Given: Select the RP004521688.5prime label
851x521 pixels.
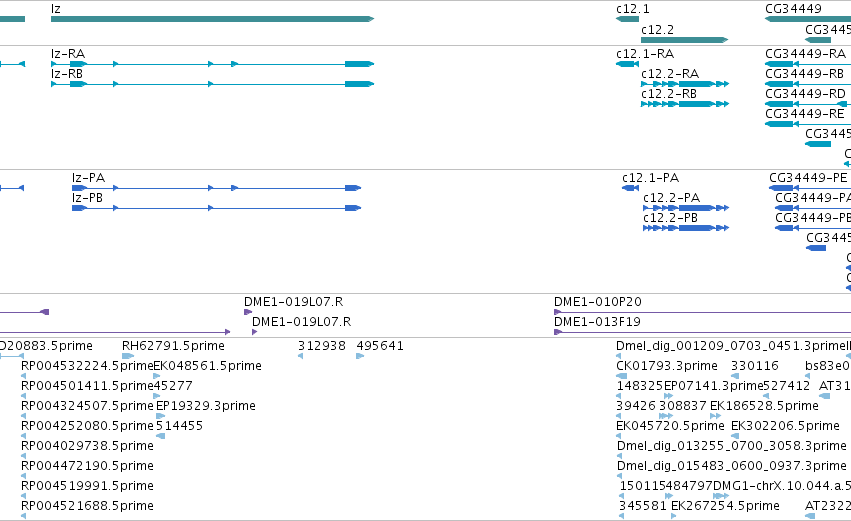Looking at the screenshot, I should click(87, 506).
